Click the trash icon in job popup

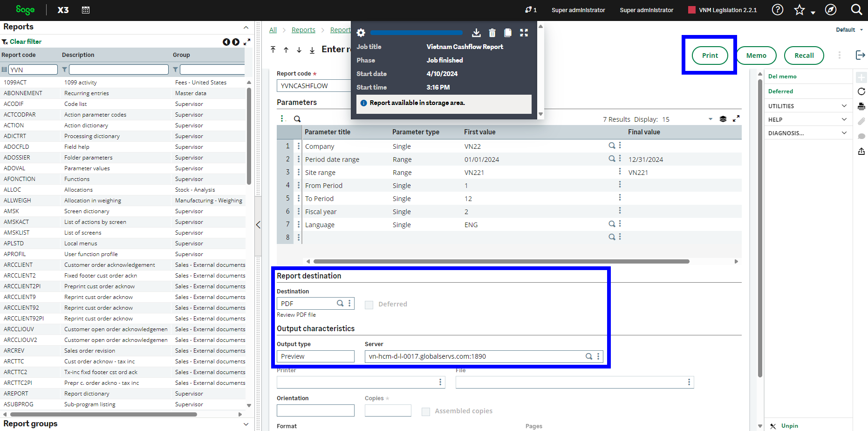coord(492,33)
